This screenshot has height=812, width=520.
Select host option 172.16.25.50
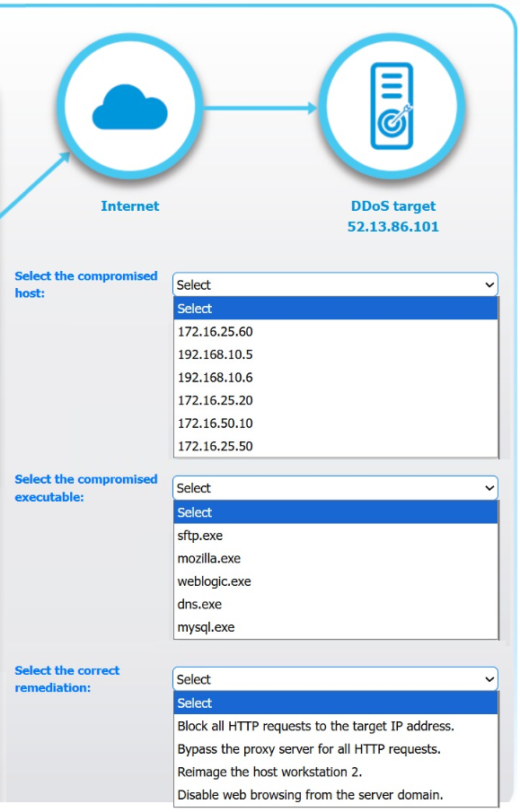pos(335,446)
